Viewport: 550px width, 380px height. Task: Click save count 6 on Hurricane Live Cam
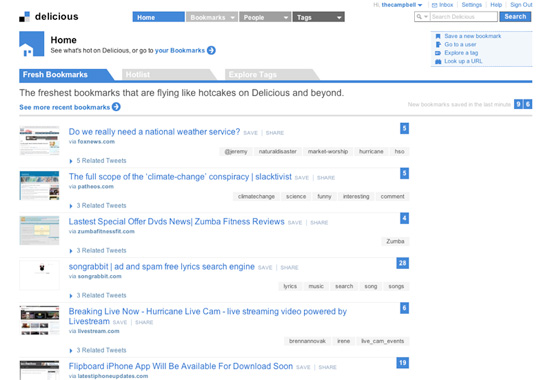click(x=404, y=308)
